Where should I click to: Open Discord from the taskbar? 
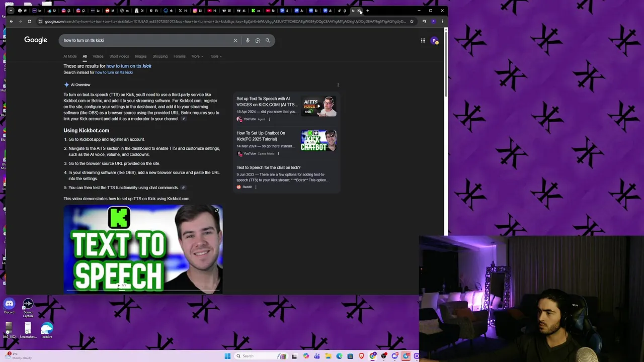[x=394, y=356]
